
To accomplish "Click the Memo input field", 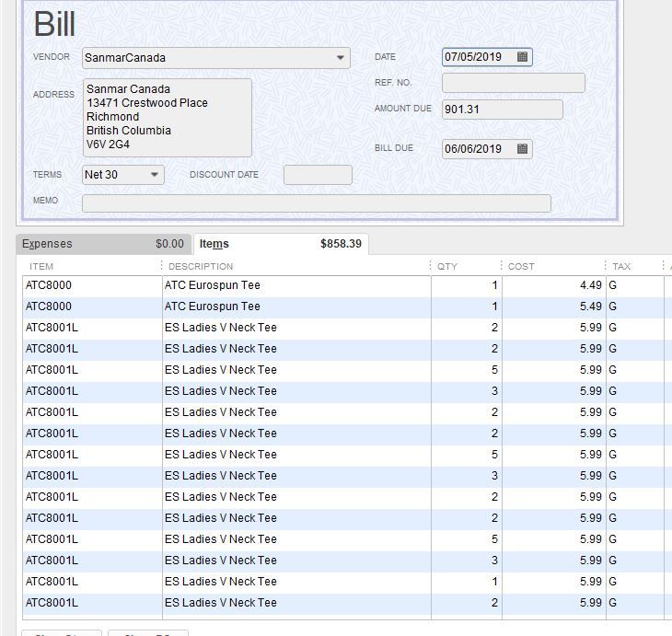I will [x=317, y=203].
